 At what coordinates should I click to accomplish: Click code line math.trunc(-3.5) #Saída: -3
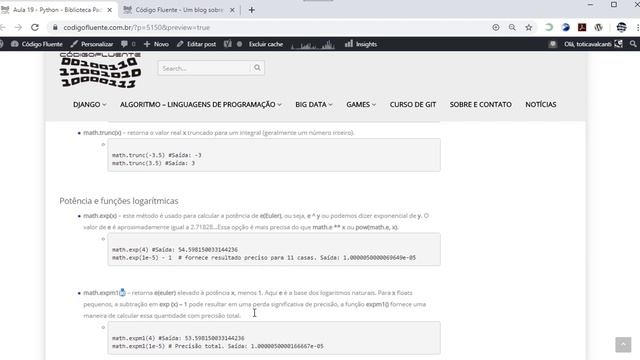click(157, 155)
